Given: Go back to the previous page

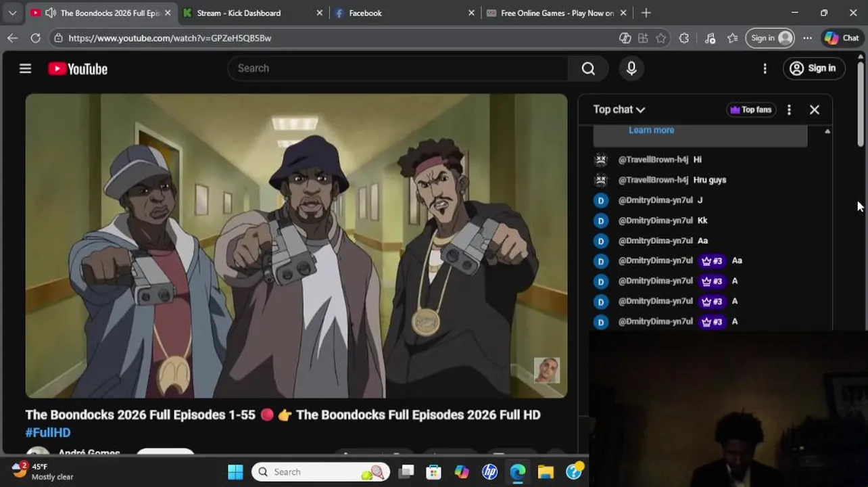Looking at the screenshot, I should (x=12, y=38).
